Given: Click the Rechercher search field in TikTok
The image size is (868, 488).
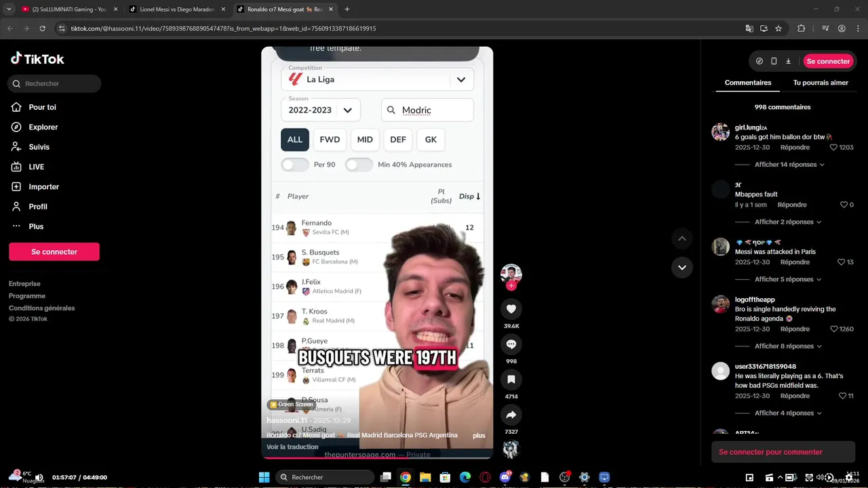Looking at the screenshot, I should 54,83.
